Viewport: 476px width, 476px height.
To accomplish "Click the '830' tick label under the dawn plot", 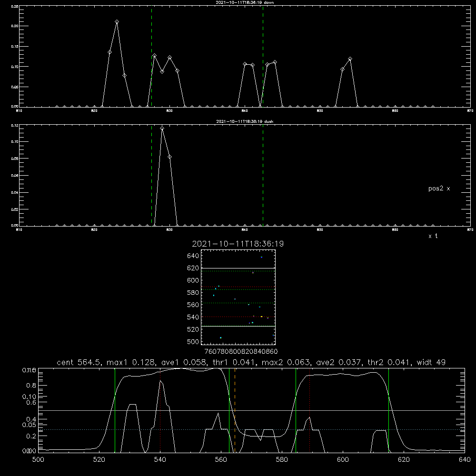I will [169, 111].
